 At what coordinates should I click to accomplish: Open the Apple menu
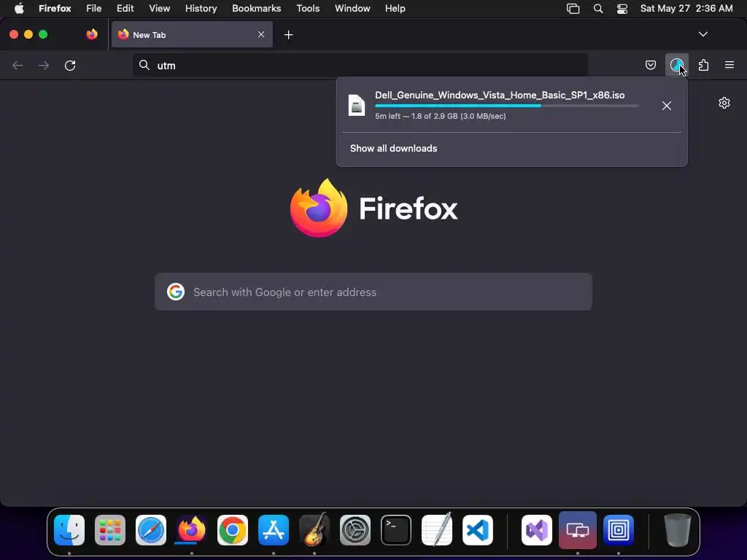click(19, 9)
